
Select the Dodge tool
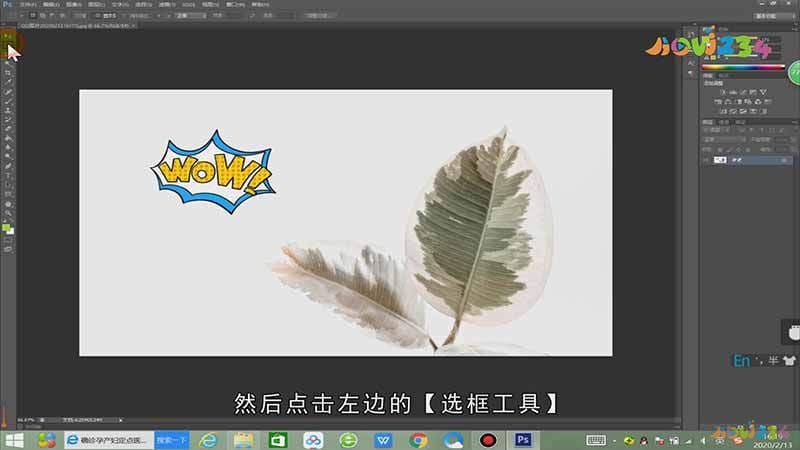tap(8, 156)
